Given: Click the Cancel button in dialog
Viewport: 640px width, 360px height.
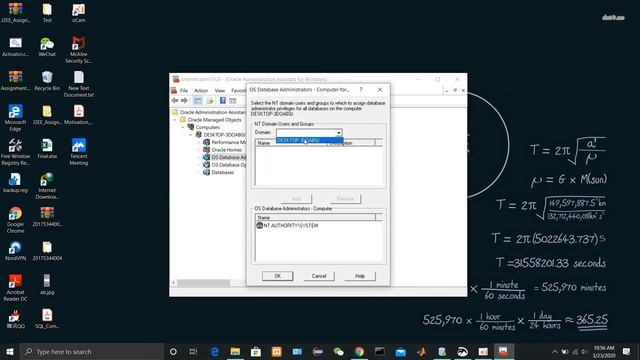Looking at the screenshot, I should pyautogui.click(x=319, y=276).
